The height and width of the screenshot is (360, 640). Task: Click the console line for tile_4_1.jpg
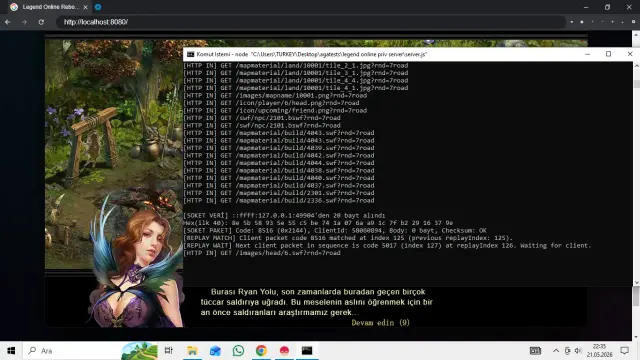[296, 88]
